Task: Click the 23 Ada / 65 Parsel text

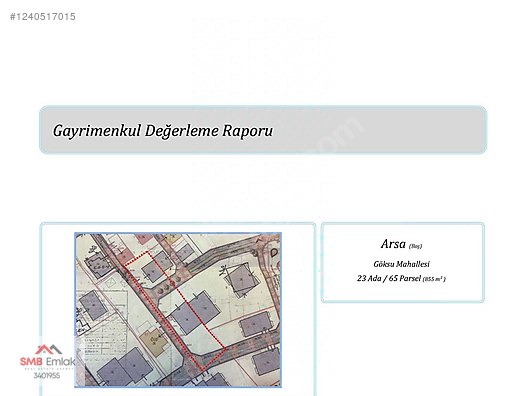Action: pyautogui.click(x=389, y=278)
